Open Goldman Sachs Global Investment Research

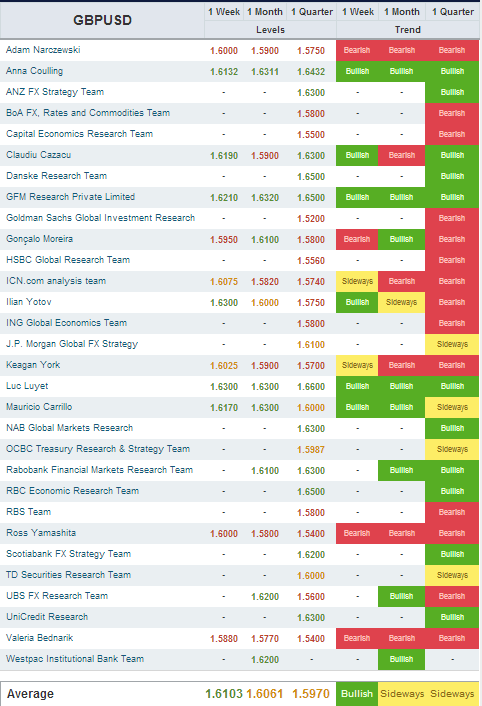[100, 218]
